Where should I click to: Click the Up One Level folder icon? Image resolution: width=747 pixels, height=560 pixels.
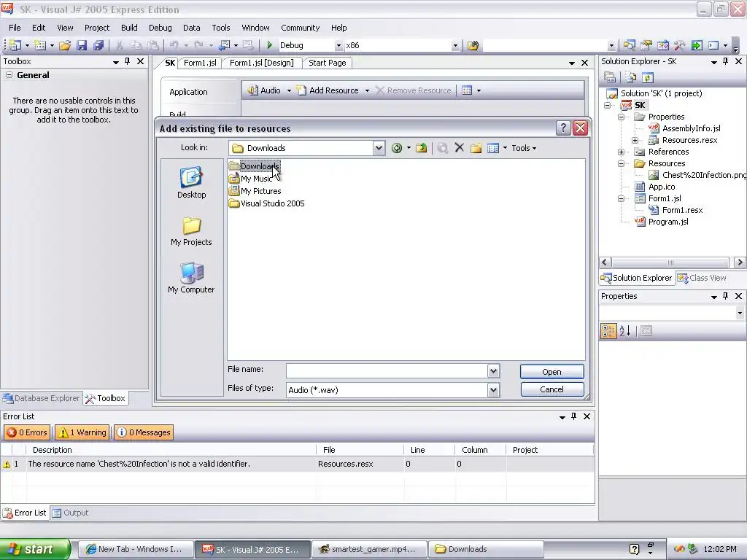click(x=421, y=148)
